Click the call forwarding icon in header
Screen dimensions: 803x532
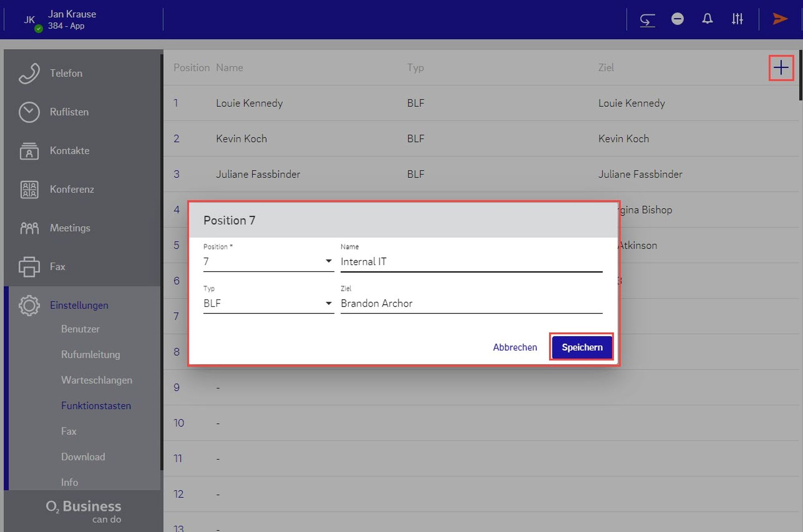(647, 19)
